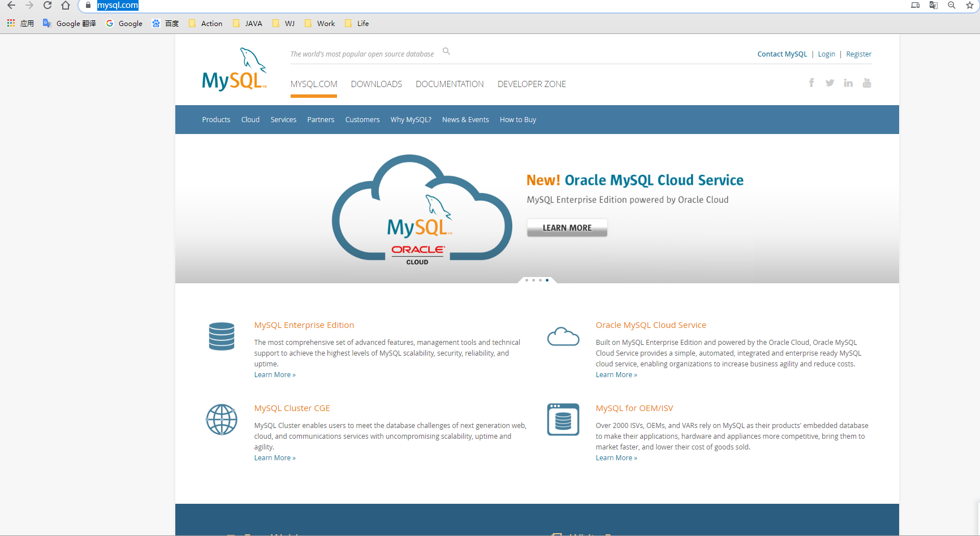Open the Services menu item
Viewport: 980px width, 536px height.
(x=283, y=120)
